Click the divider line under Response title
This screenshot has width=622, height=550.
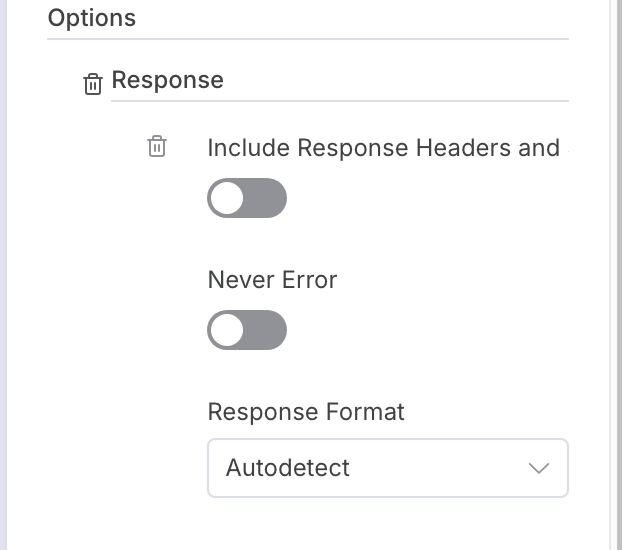(x=340, y=101)
